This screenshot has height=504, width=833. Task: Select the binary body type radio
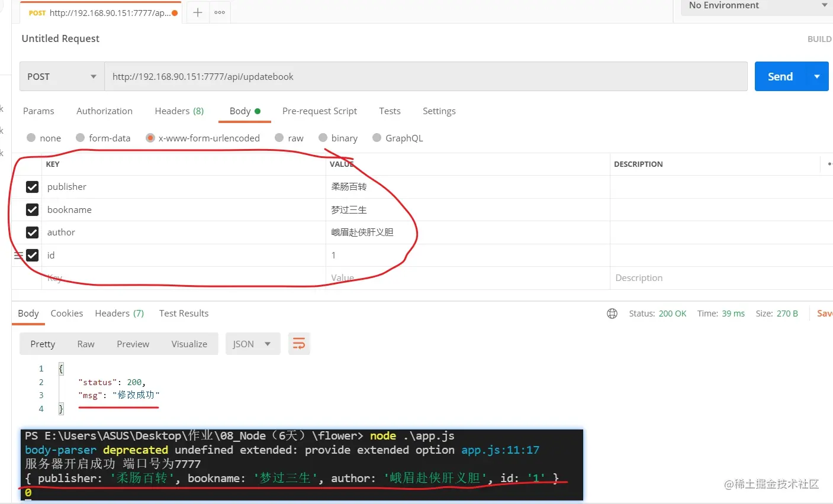tap(323, 138)
